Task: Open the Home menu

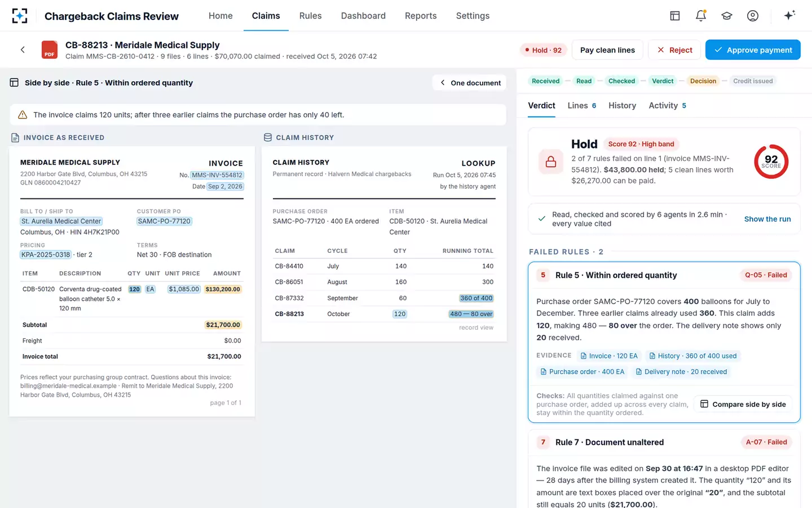Action: click(x=220, y=16)
